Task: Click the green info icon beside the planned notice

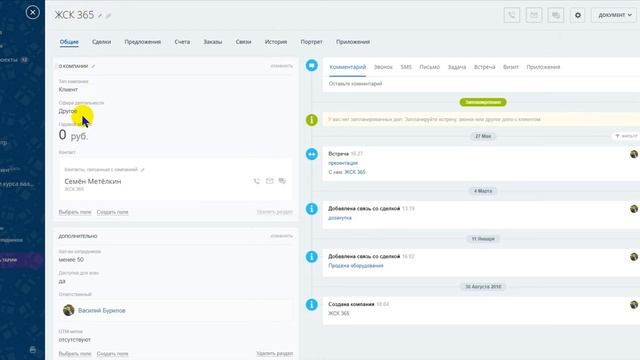Action: 312,120
